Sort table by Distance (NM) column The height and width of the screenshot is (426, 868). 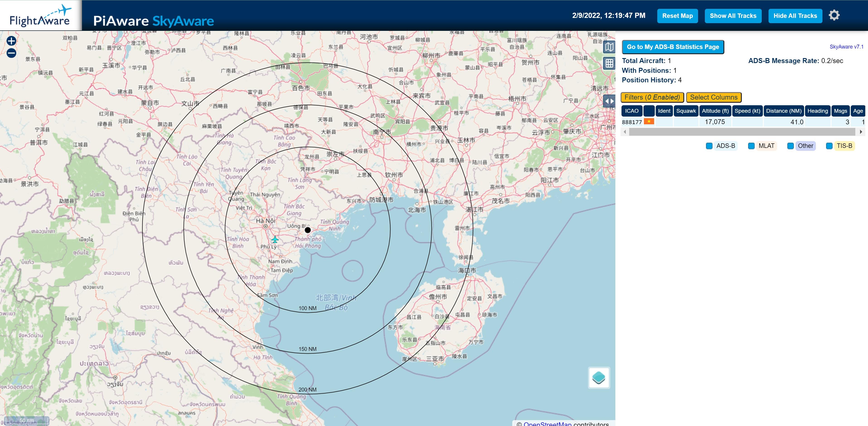(783, 111)
